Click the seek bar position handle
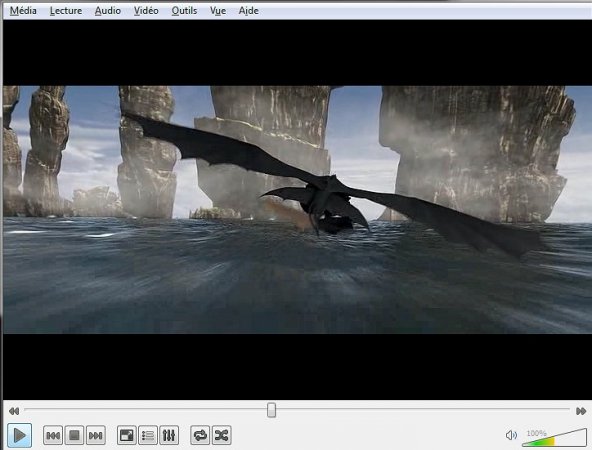The height and width of the screenshot is (450, 592). tap(271, 410)
